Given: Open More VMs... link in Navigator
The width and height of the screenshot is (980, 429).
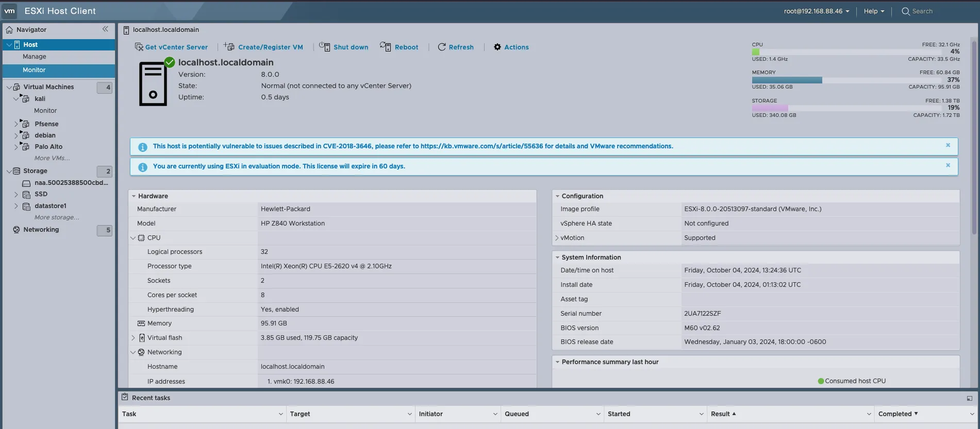Looking at the screenshot, I should pyautogui.click(x=52, y=158).
